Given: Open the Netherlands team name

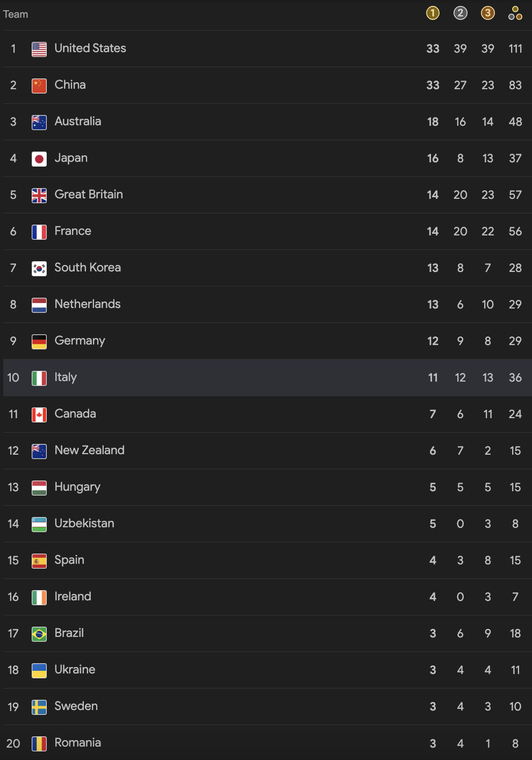Looking at the screenshot, I should coord(88,304).
